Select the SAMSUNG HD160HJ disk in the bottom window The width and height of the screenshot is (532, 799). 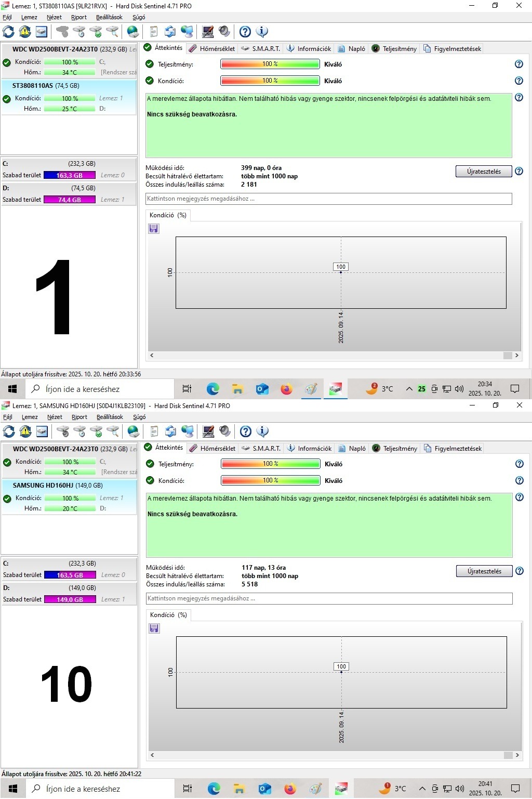[x=70, y=497]
